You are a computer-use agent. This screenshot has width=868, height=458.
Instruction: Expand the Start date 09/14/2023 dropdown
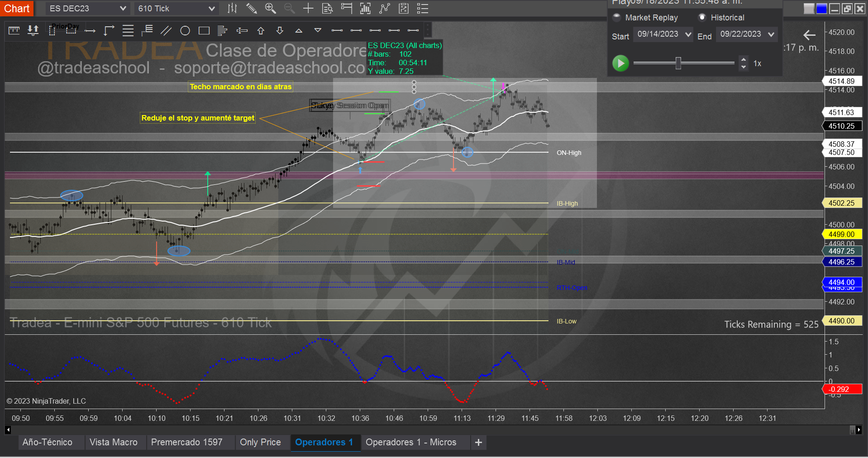point(663,34)
